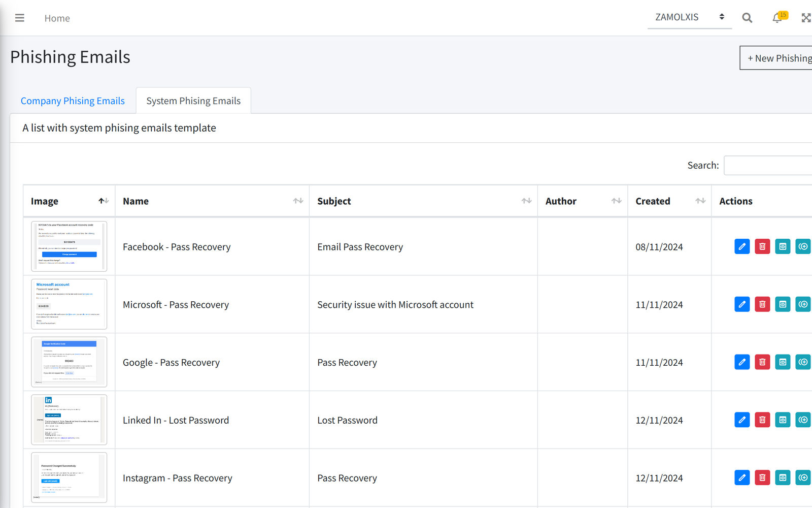Select the System Phising Emails tab
Viewport: 812px width, 508px height.
193,101
